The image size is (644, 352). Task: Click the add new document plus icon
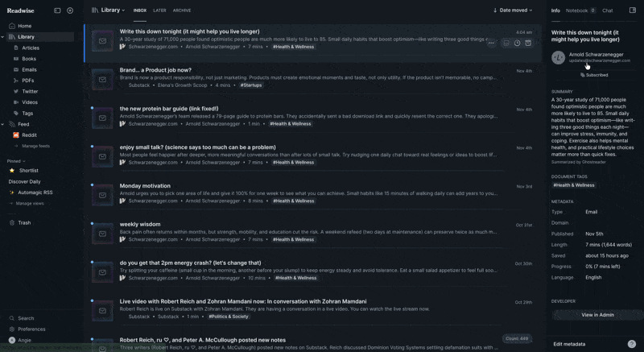(x=70, y=10)
